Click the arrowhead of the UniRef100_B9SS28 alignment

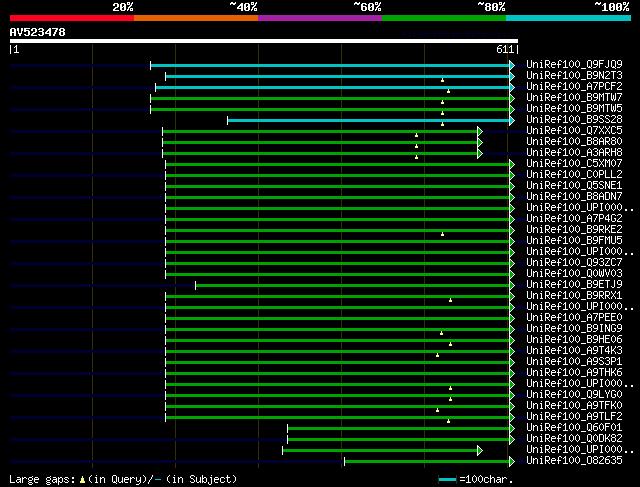point(512,120)
